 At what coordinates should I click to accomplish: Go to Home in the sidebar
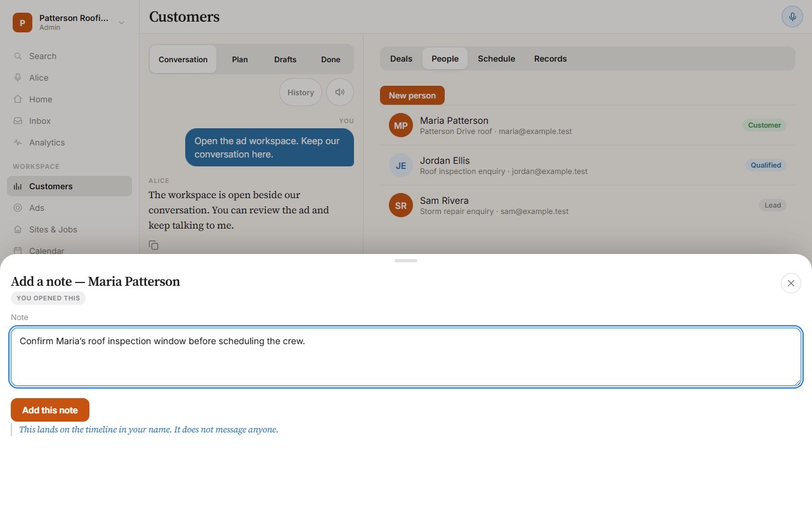pos(69,99)
